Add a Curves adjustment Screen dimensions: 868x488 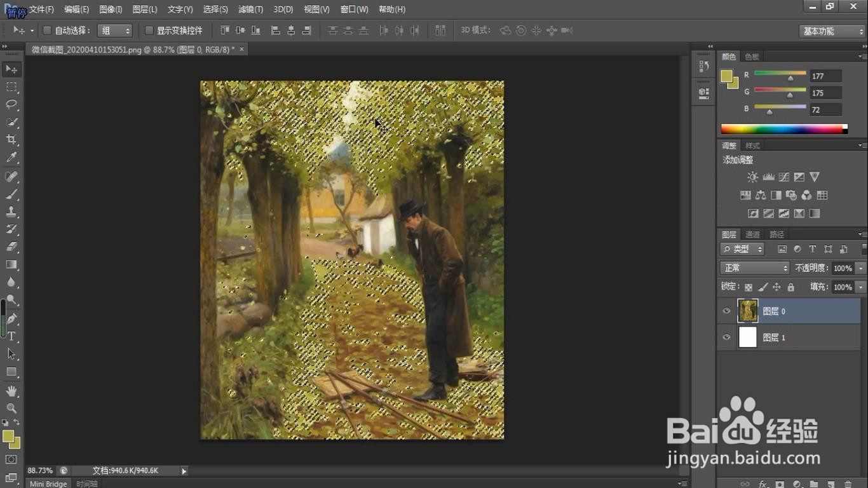click(x=783, y=177)
